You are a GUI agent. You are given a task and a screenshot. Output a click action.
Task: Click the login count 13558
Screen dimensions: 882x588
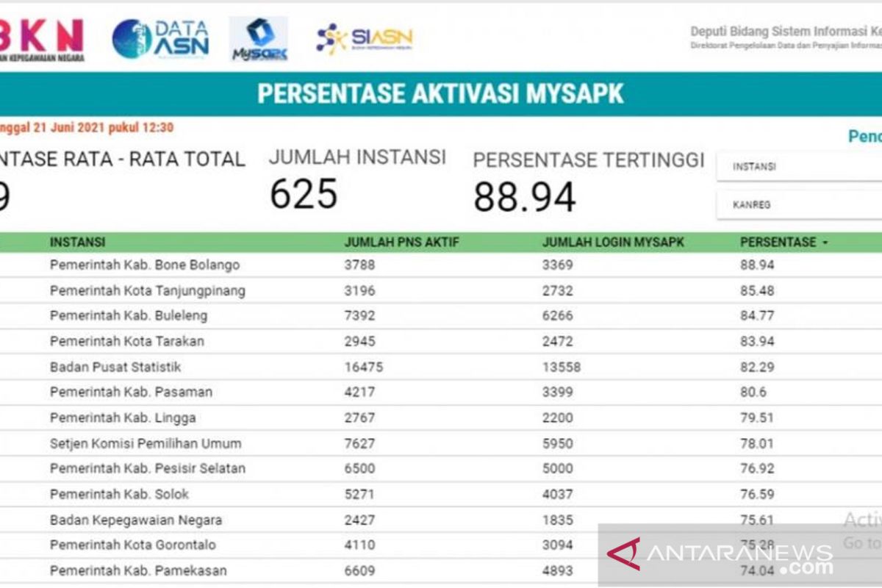pyautogui.click(x=562, y=367)
